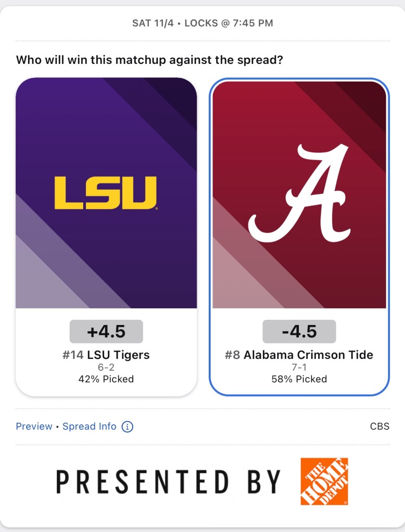Click Alabama's 7-1 record
This screenshot has height=532, width=405.
(x=299, y=368)
